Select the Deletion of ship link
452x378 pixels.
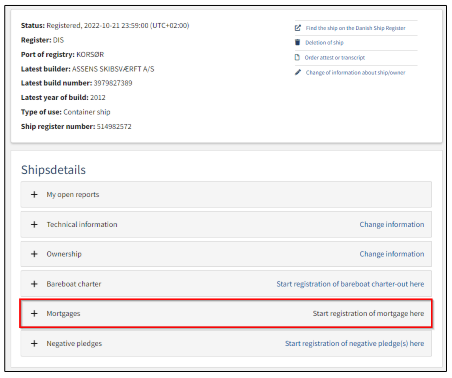coord(324,42)
